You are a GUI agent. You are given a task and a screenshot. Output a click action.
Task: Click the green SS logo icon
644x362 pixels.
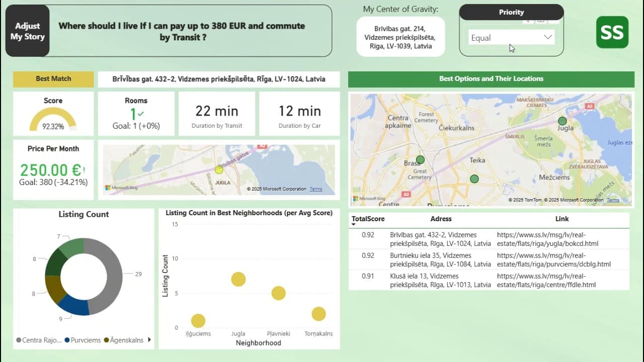pos(612,32)
